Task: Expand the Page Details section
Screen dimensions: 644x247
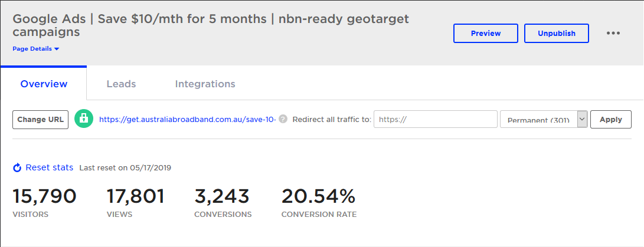Action: (x=36, y=49)
